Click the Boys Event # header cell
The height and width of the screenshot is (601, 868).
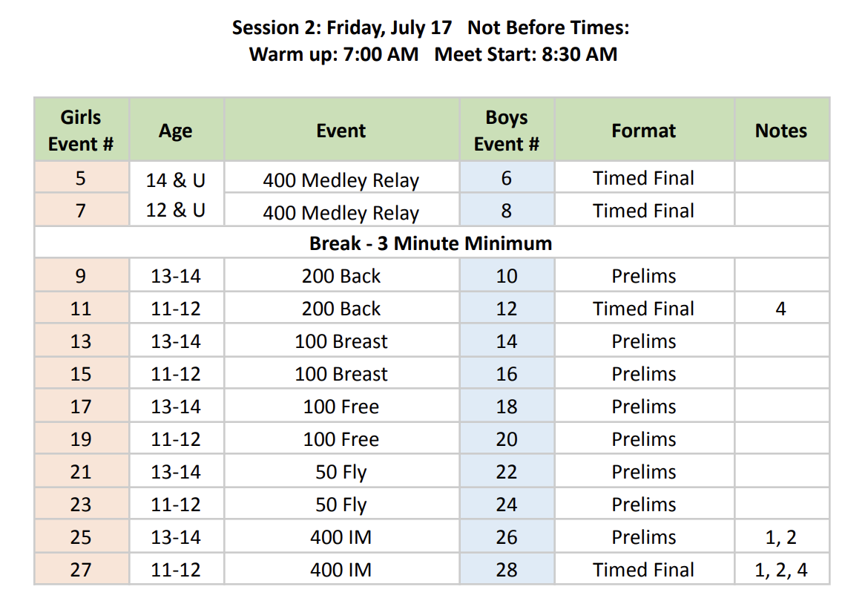507,130
